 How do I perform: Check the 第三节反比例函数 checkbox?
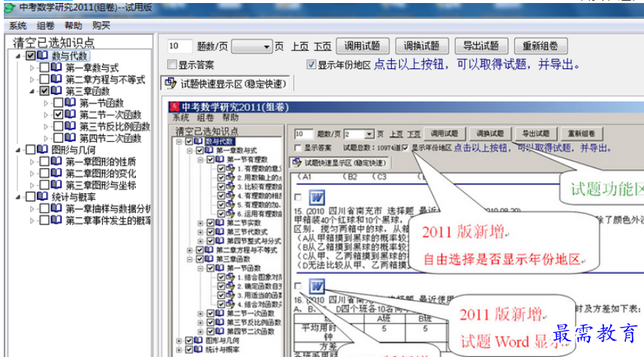(59, 126)
